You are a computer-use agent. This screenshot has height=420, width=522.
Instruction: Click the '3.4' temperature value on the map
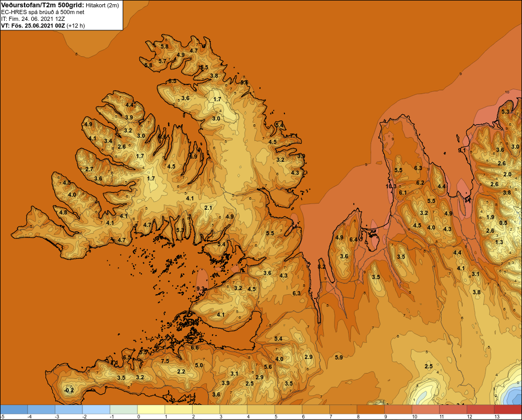tap(108, 141)
